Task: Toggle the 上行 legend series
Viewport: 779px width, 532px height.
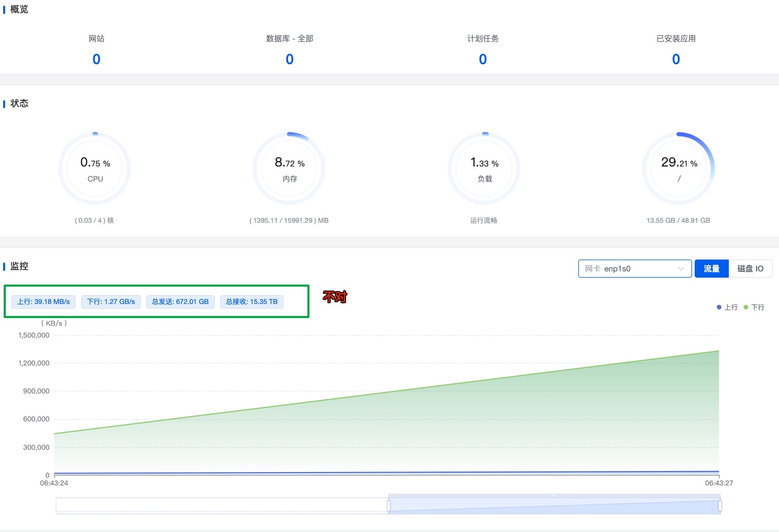Action: tap(727, 307)
